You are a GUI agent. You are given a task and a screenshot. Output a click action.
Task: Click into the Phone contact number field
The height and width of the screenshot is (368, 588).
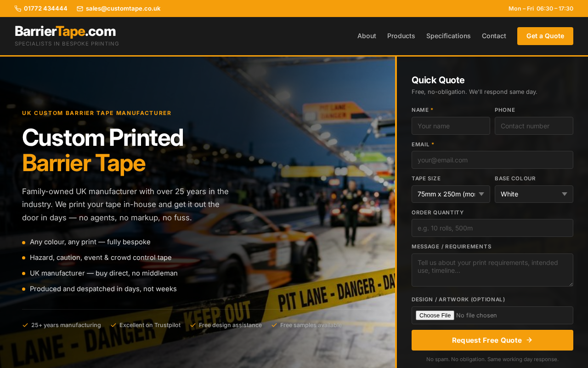[x=534, y=126]
